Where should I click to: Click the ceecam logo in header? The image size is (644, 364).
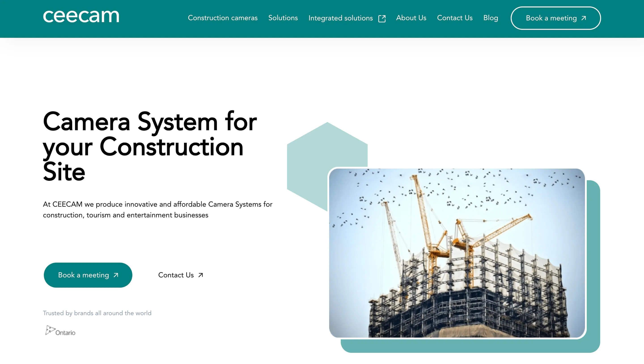81,16
